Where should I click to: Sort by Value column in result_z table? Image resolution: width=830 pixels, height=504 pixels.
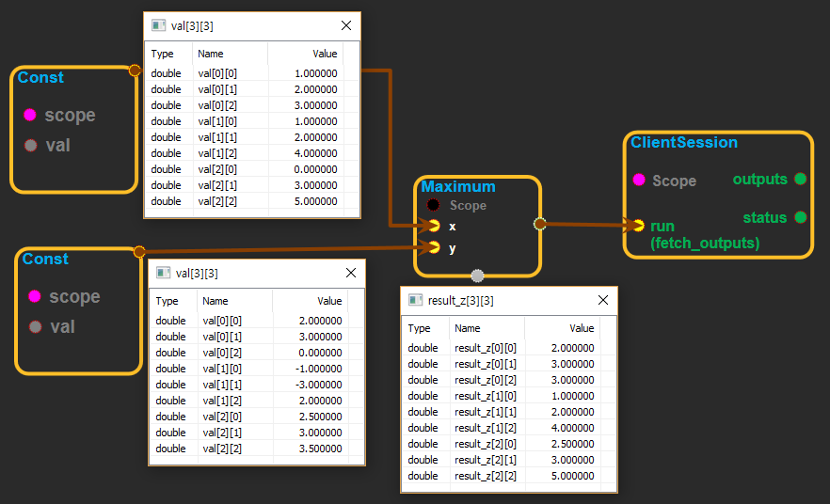click(x=582, y=328)
